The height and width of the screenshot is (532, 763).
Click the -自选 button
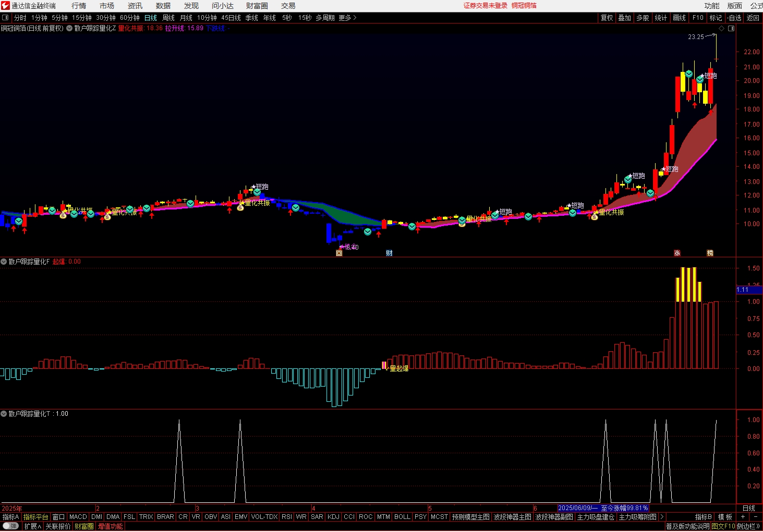(x=734, y=18)
